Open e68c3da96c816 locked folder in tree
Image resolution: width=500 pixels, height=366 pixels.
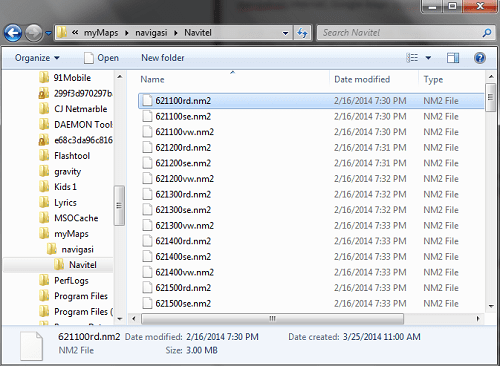pyautogui.click(x=75, y=140)
